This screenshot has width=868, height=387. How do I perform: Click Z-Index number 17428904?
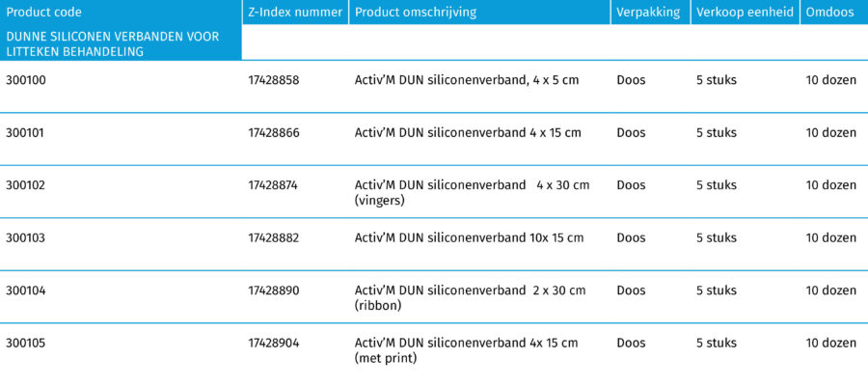[x=274, y=343]
